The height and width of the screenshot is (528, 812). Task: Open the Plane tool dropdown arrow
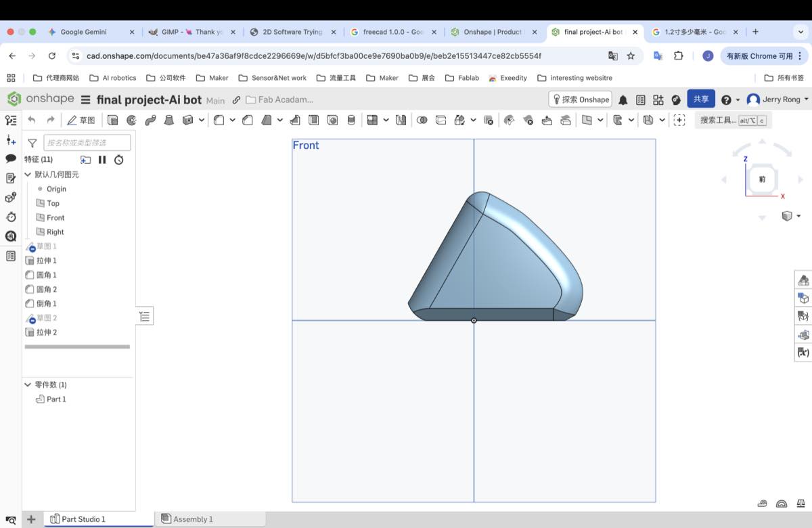600,120
